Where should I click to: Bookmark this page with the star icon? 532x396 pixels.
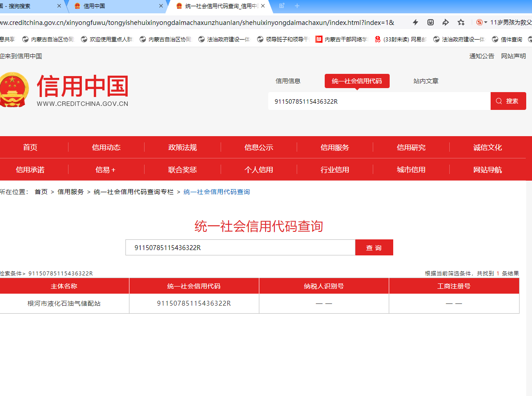pyautogui.click(x=461, y=22)
